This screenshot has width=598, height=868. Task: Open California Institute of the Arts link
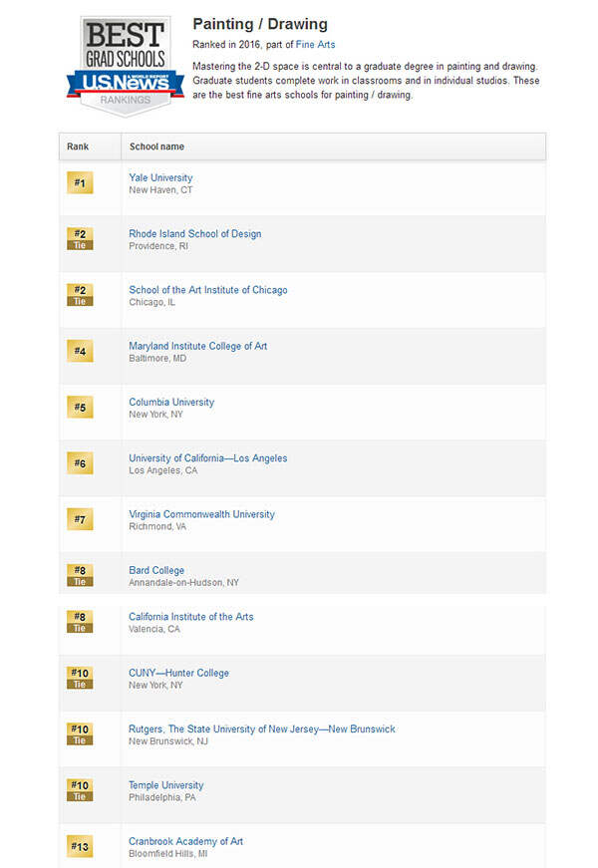tap(191, 617)
